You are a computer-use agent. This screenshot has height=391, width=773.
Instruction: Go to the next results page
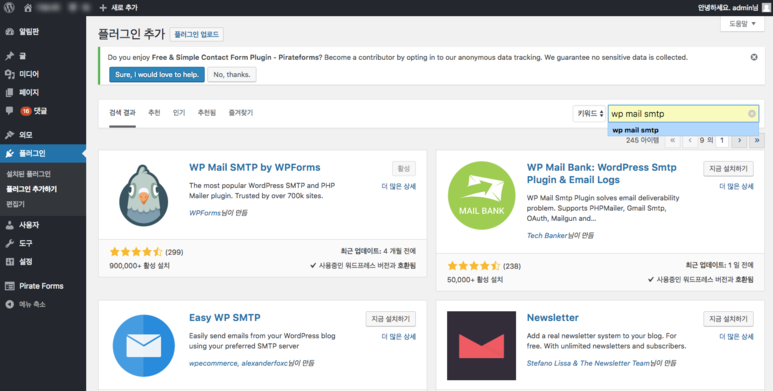point(739,141)
